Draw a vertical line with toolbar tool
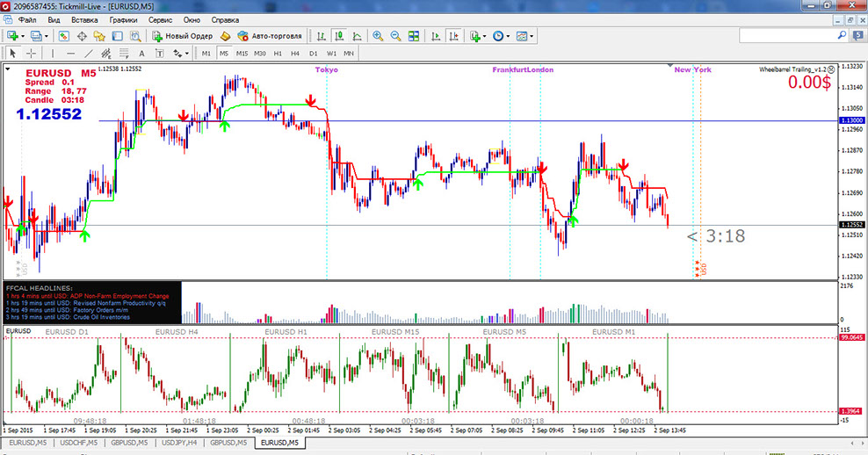This screenshot has height=455, width=868. (x=51, y=54)
